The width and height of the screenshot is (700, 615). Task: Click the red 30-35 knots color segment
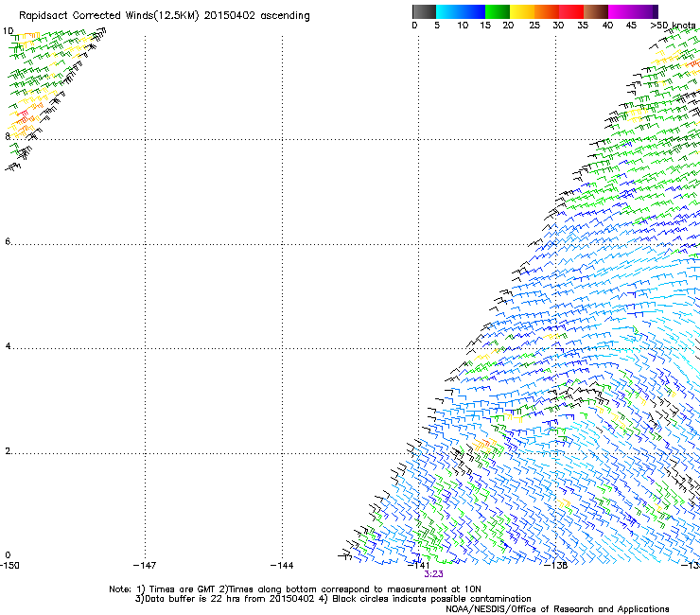[571, 11]
